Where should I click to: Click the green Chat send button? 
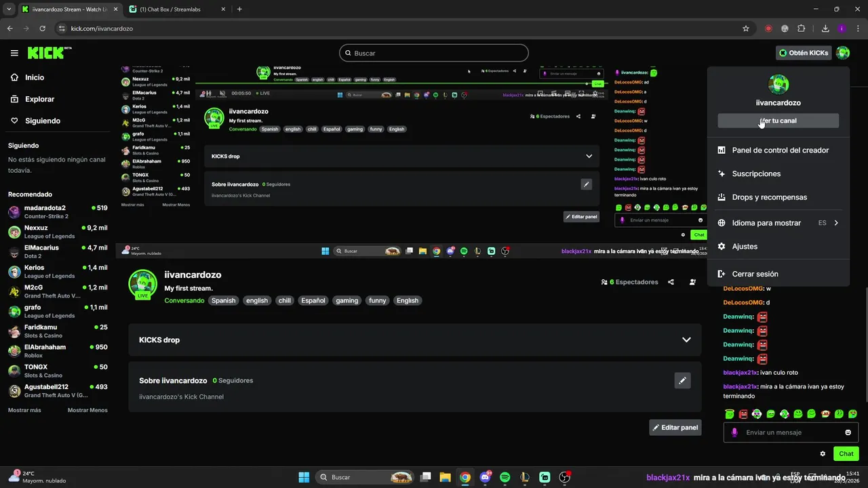(846, 453)
